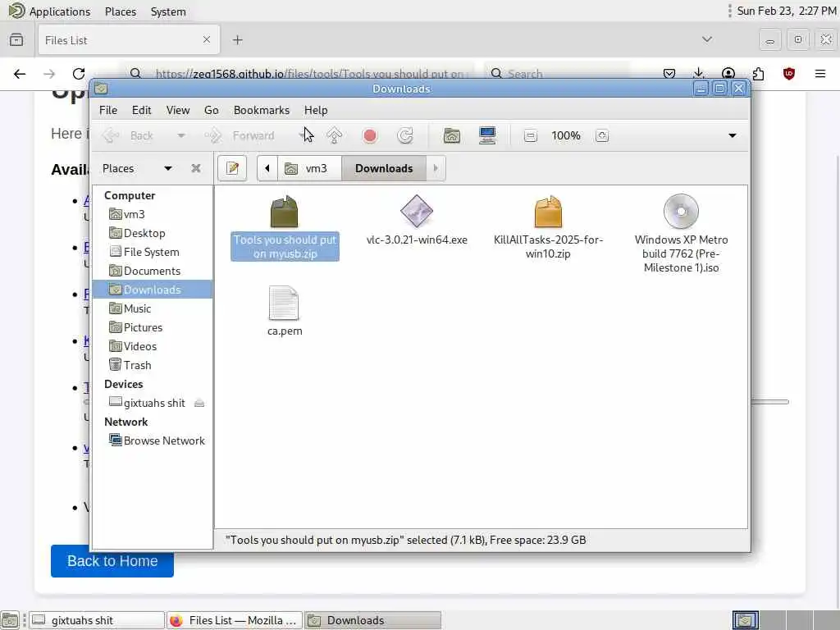Select the Tools you should put on myusb.zip file
Screen dimensions: 840x630
285,228
